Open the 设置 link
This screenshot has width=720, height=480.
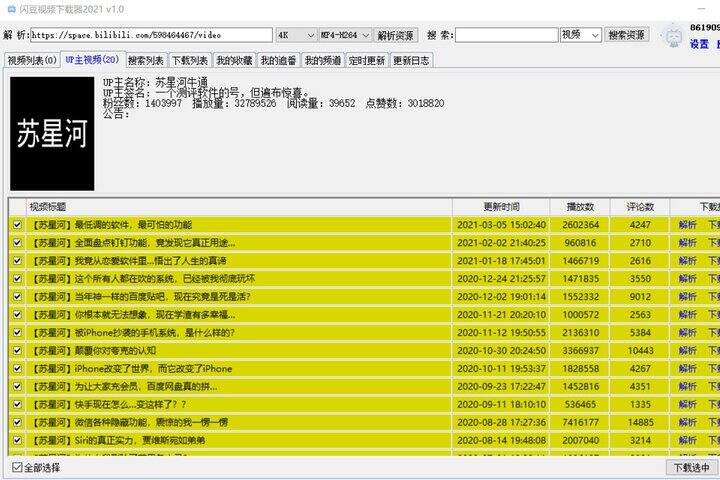(699, 45)
